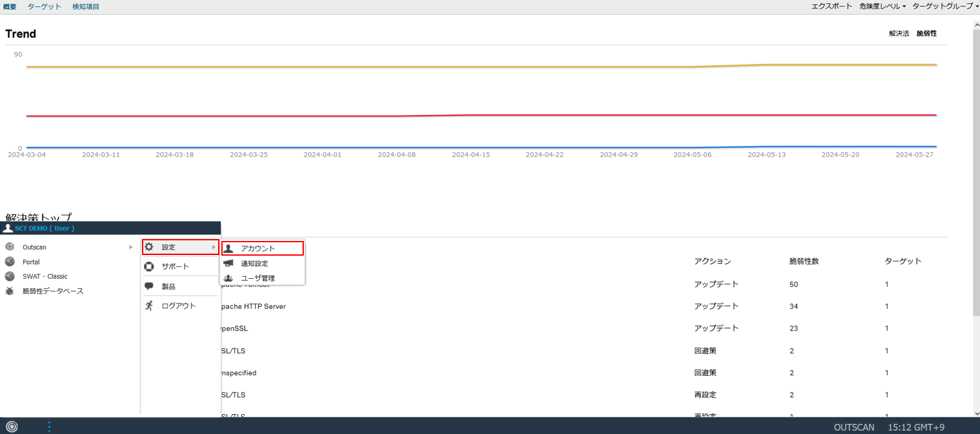The width and height of the screenshot is (980, 434).
Task: Open the 危険度レベル dropdown
Action: pyautogui.click(x=883, y=6)
